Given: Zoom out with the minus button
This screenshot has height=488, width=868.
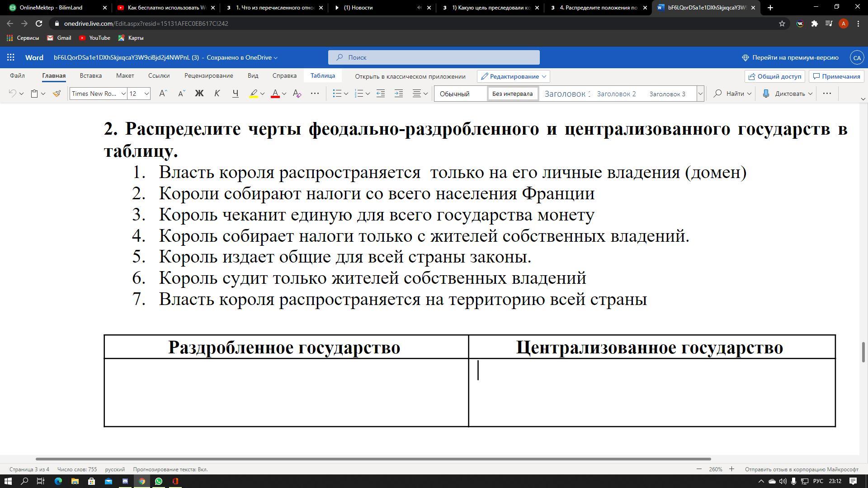Looking at the screenshot, I should click(x=699, y=469).
